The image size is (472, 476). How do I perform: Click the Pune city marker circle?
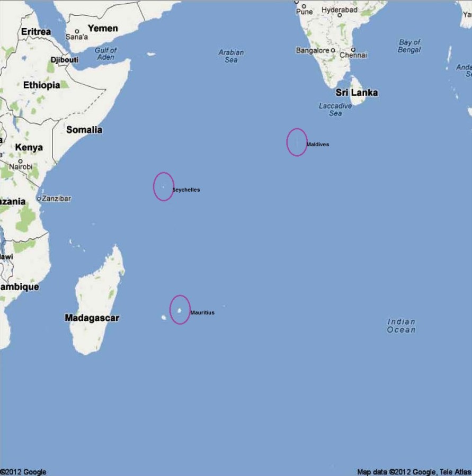pyautogui.click(x=304, y=6)
